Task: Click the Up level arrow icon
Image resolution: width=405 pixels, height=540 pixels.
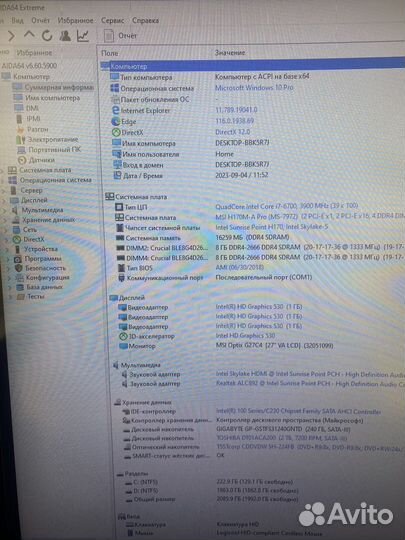Action: pos(29,35)
